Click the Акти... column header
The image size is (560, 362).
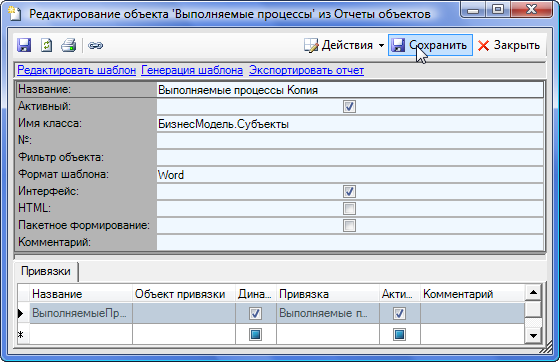pyautogui.click(x=400, y=294)
